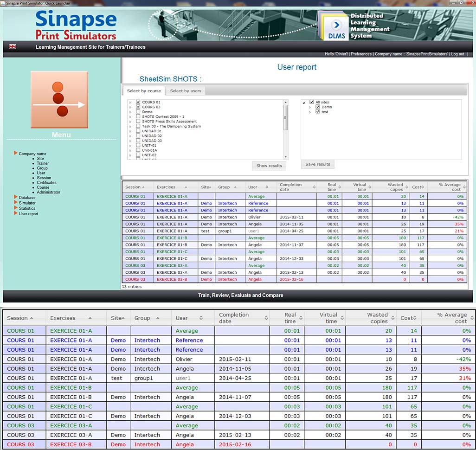Screen dimensions: 476x450
Task: Click the Company name menu arrow icon
Action: click(15, 153)
